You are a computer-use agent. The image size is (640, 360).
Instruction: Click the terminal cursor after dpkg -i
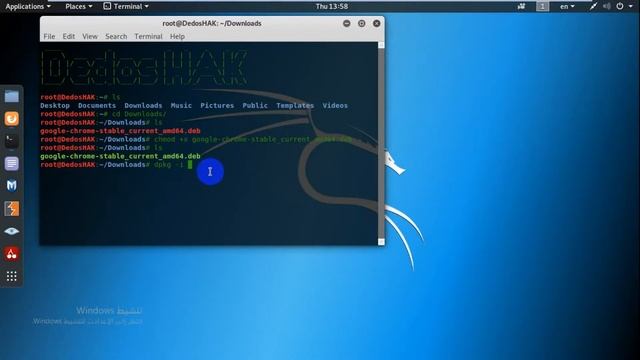point(190,164)
